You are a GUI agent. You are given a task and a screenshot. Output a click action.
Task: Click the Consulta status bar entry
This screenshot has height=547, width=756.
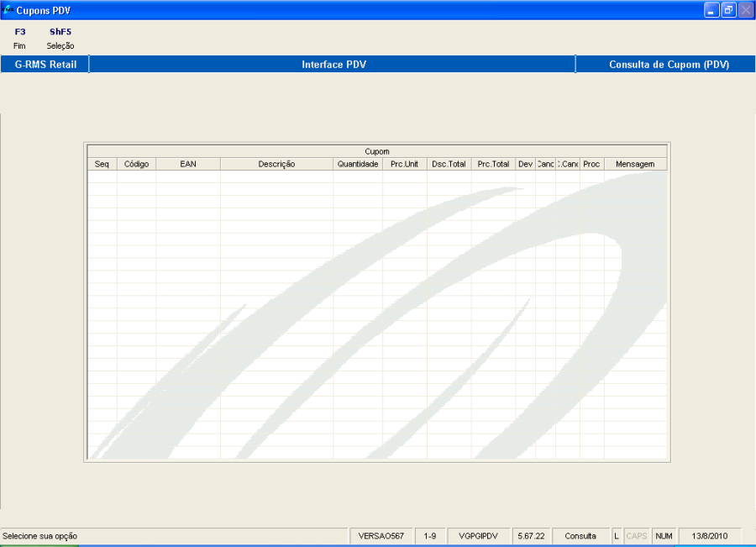click(x=580, y=536)
